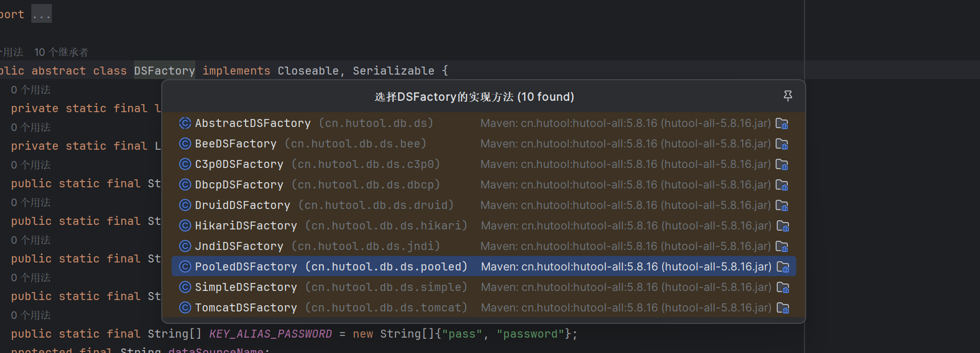The height and width of the screenshot is (353, 980).
Task: Click Serializable in the class declaration
Action: point(393,71)
